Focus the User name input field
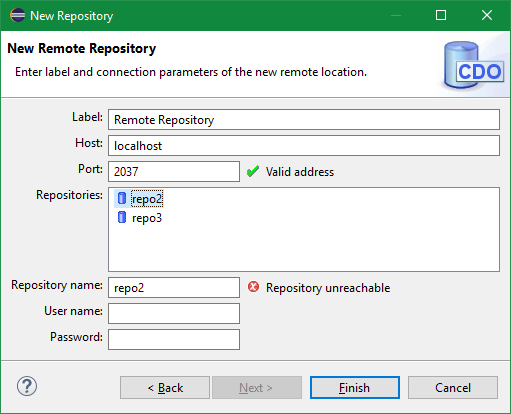 tap(174, 313)
